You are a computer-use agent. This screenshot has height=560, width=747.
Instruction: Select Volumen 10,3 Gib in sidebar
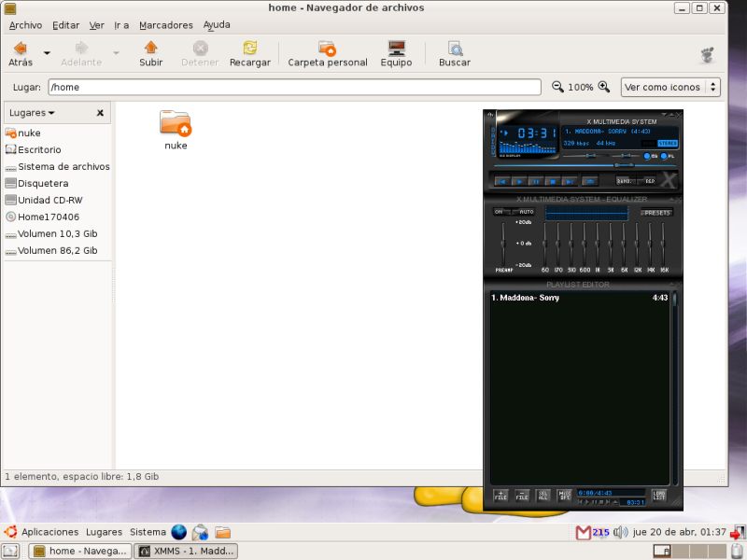[x=51, y=234]
